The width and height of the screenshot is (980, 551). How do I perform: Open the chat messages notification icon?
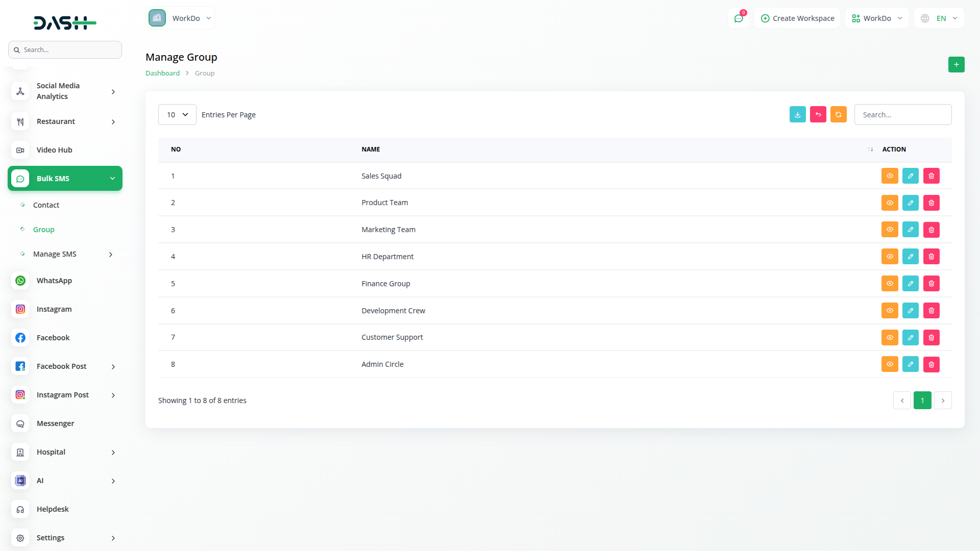pos(738,18)
